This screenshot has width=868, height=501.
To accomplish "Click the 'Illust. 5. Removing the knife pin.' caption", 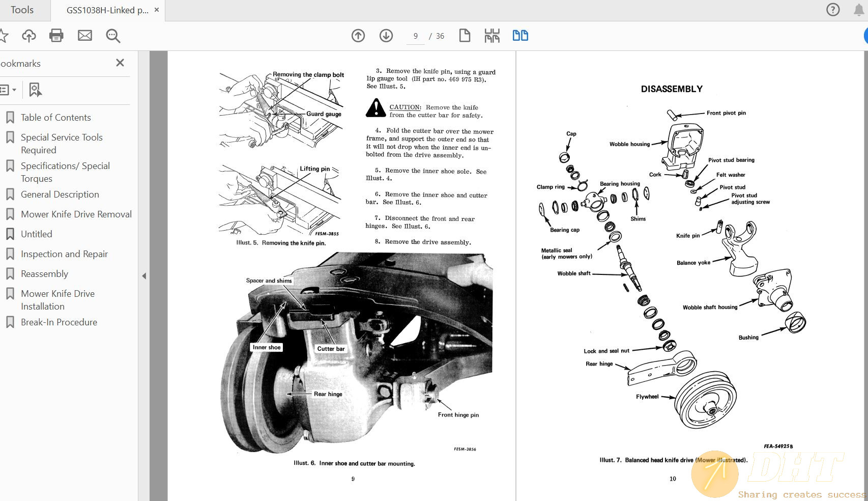I will point(281,243).
